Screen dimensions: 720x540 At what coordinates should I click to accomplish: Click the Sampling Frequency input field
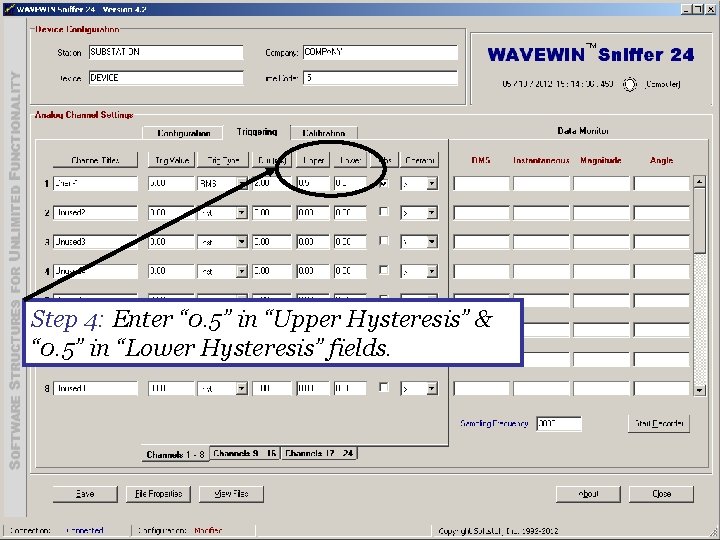559,423
